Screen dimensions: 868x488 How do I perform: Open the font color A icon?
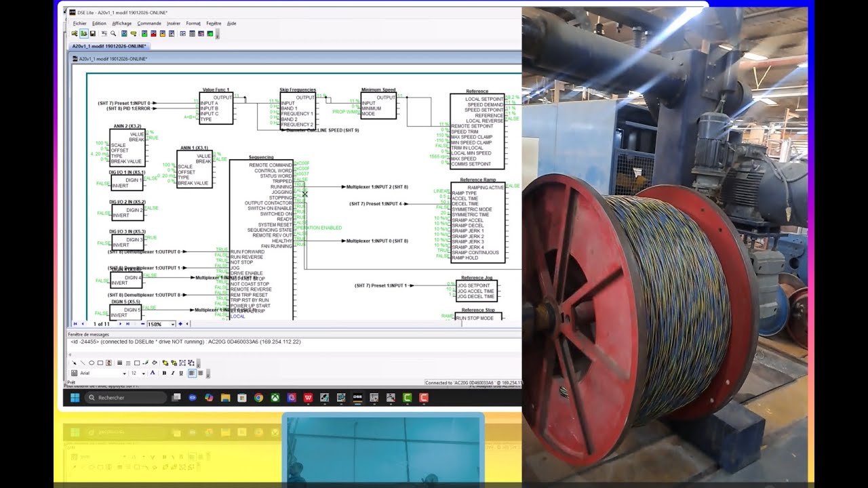click(153, 373)
